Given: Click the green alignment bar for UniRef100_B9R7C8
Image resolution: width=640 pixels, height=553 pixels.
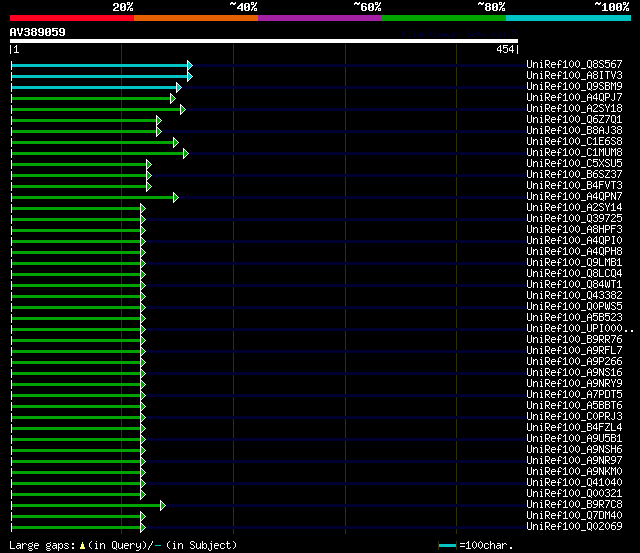Looking at the screenshot, I should click(x=86, y=506).
